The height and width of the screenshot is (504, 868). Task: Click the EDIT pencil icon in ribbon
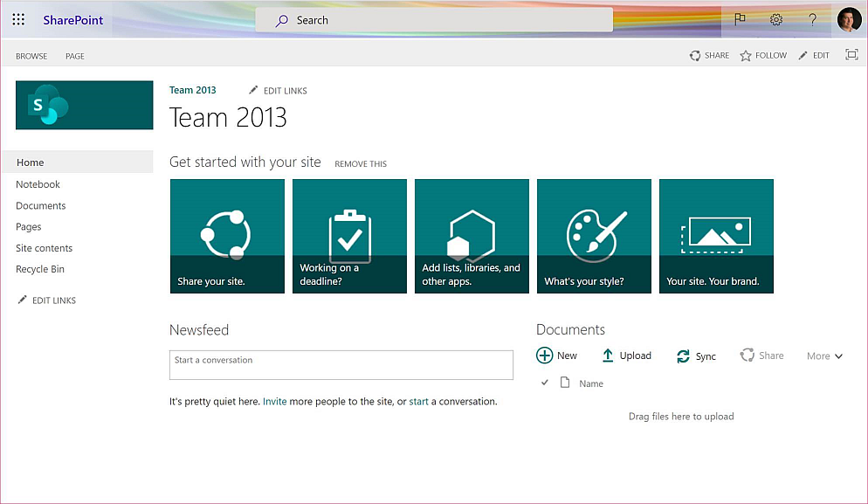point(803,55)
